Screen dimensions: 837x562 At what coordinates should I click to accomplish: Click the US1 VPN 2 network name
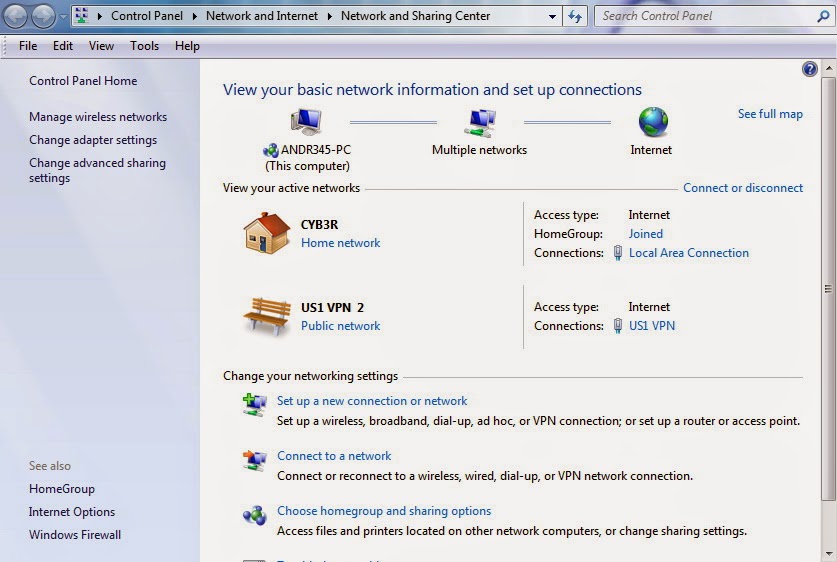332,308
